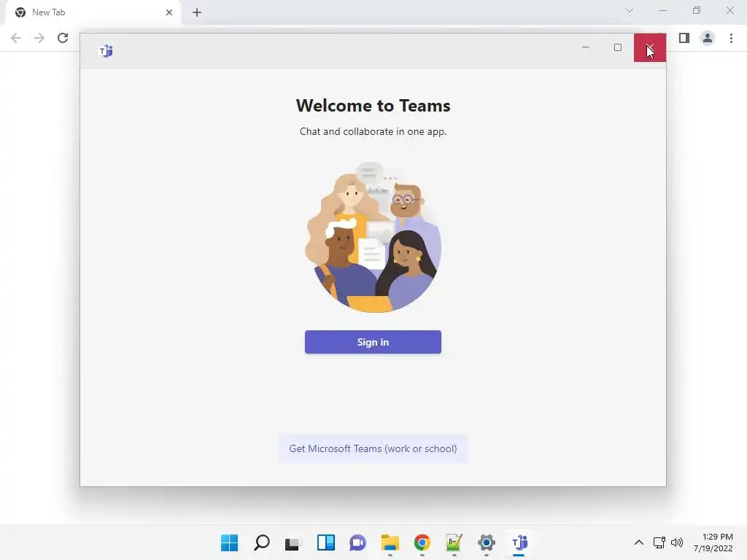
Task: Open the Chrome profile avatar
Action: pyautogui.click(x=708, y=38)
